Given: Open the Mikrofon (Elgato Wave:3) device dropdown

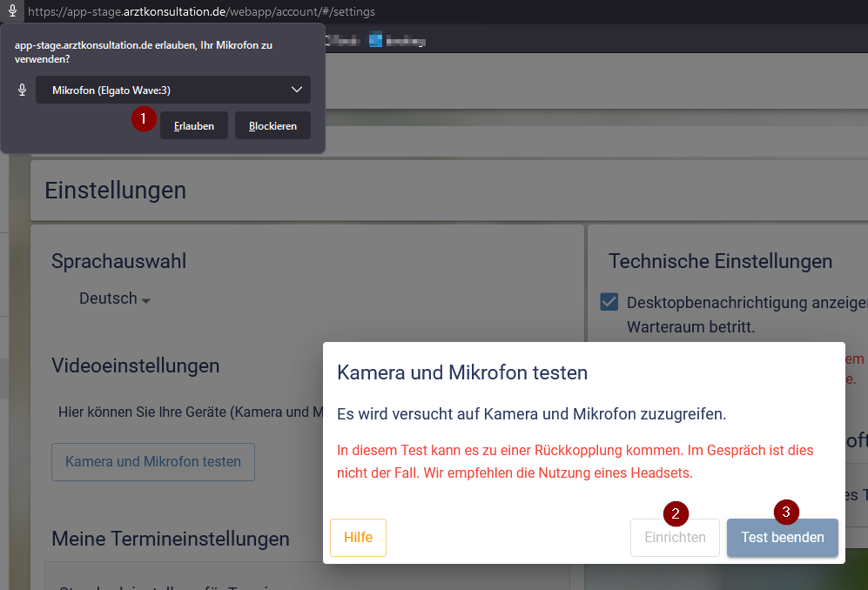Looking at the screenshot, I should pyautogui.click(x=172, y=91).
